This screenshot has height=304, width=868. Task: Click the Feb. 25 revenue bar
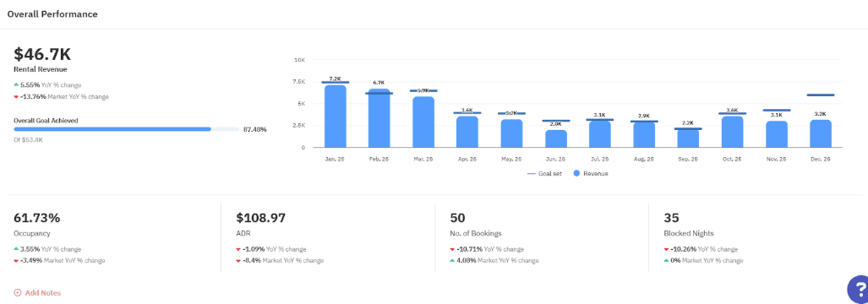point(379,118)
